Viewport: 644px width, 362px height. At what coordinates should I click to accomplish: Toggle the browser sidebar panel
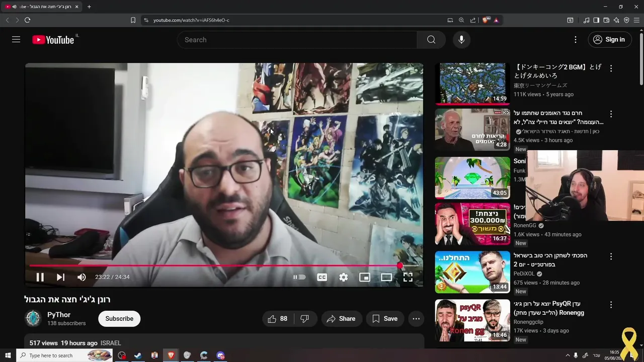pyautogui.click(x=596, y=20)
